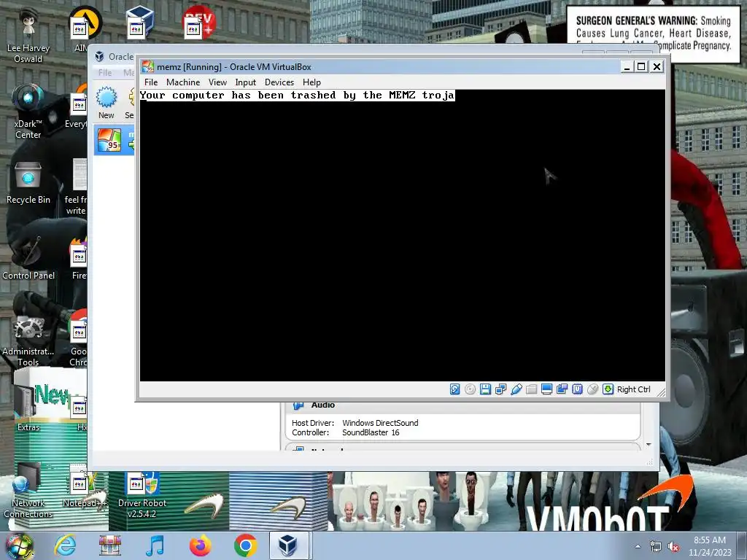Click the CPU/virtualization indicator in VM status bar

click(577, 389)
